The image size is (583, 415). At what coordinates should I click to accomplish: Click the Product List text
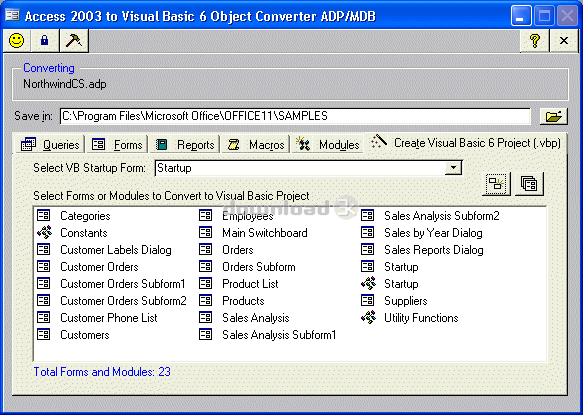point(250,284)
